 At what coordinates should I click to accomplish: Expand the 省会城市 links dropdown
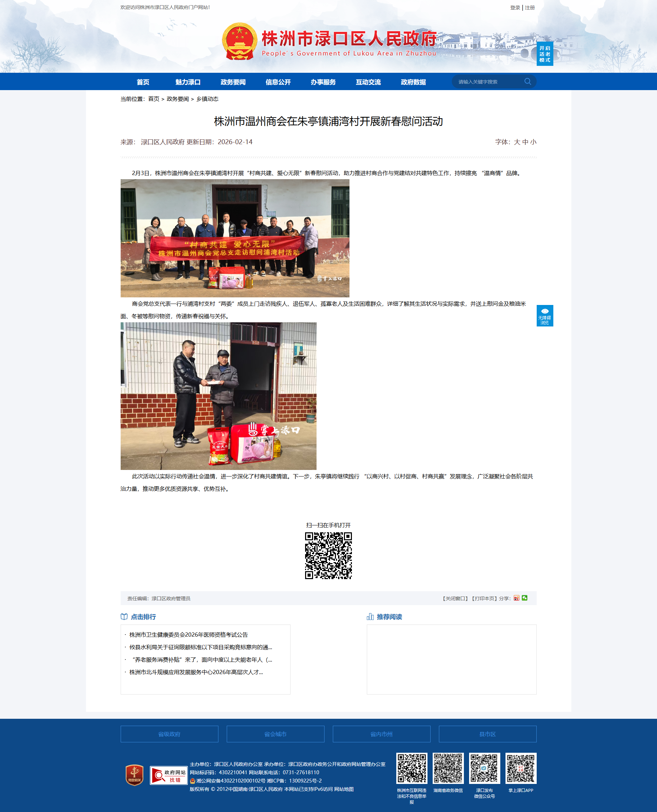(x=275, y=734)
